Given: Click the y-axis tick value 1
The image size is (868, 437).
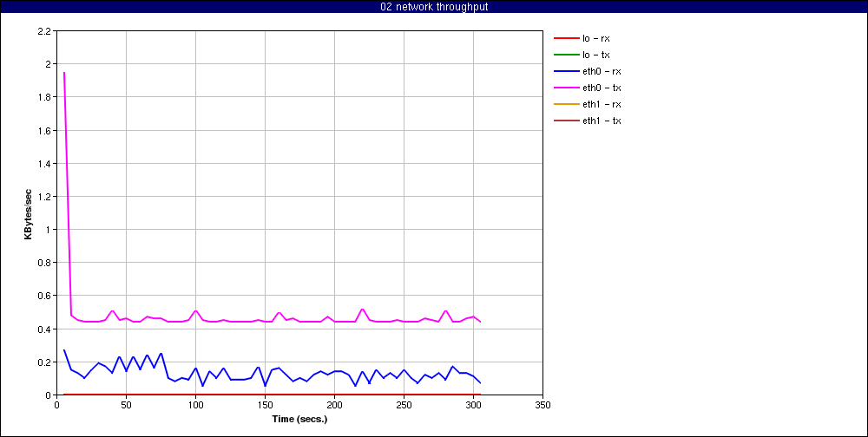Looking at the screenshot, I should pos(48,230).
